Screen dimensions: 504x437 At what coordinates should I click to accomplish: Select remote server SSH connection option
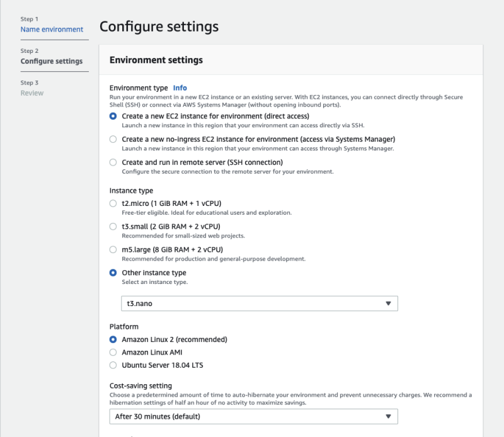[113, 162]
